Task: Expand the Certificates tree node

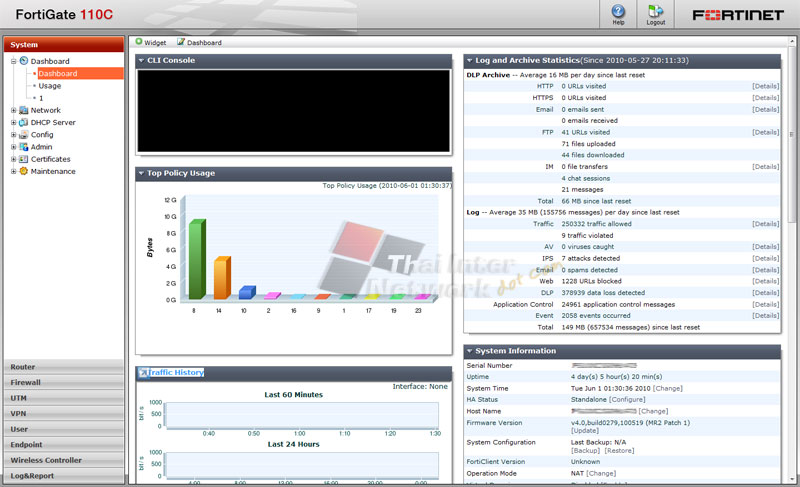Action: point(14,159)
